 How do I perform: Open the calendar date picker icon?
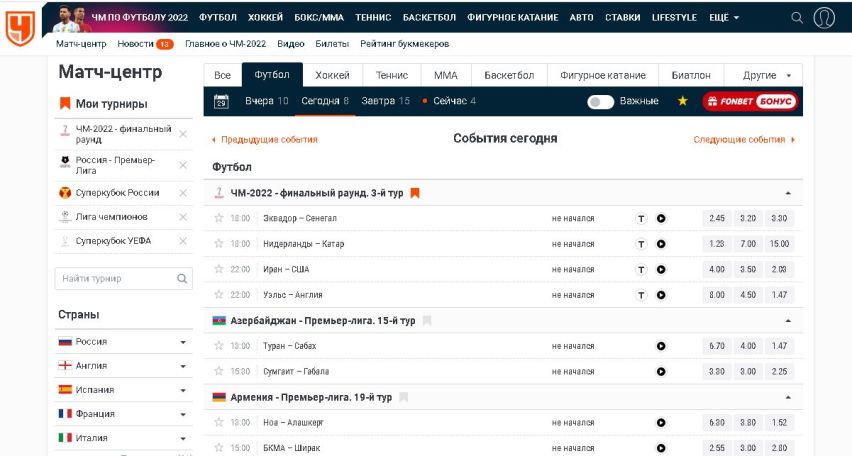221,101
